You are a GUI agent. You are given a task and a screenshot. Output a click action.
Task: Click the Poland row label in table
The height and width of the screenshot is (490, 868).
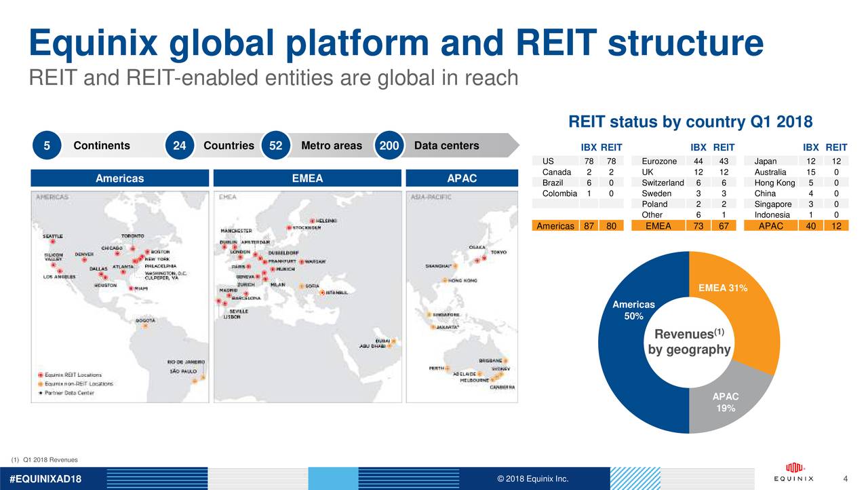(654, 204)
